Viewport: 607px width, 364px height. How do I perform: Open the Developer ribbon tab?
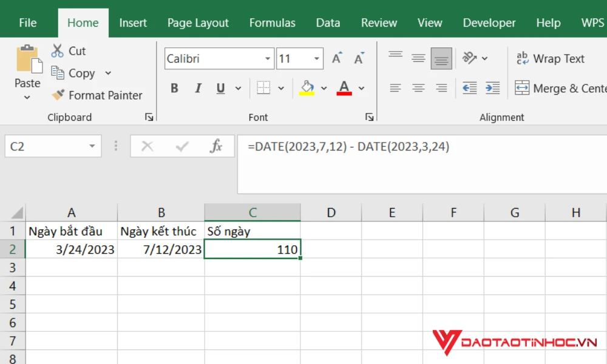point(489,22)
